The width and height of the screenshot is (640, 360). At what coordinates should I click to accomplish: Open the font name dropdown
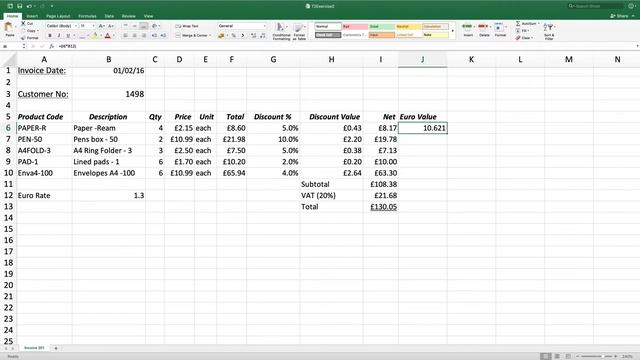(61, 26)
